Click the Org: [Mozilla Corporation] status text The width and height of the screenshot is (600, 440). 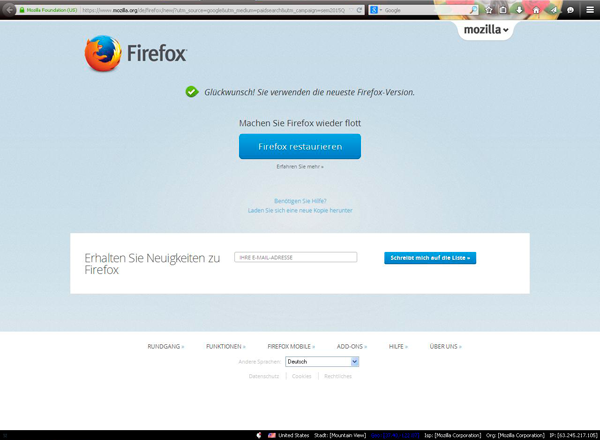(515, 435)
